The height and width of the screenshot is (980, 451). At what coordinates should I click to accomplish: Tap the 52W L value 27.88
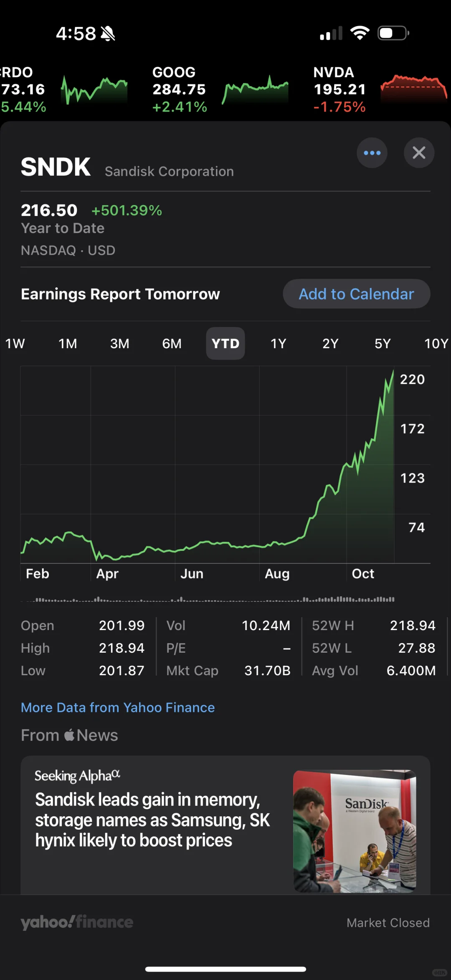pos(417,648)
